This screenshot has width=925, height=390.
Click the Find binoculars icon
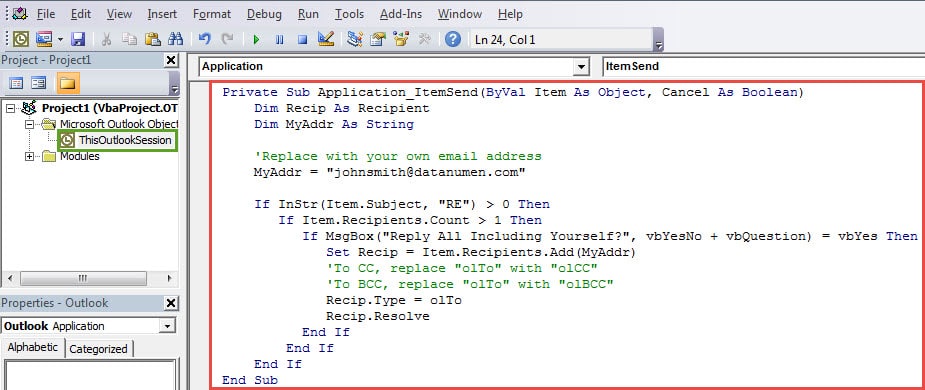175,40
